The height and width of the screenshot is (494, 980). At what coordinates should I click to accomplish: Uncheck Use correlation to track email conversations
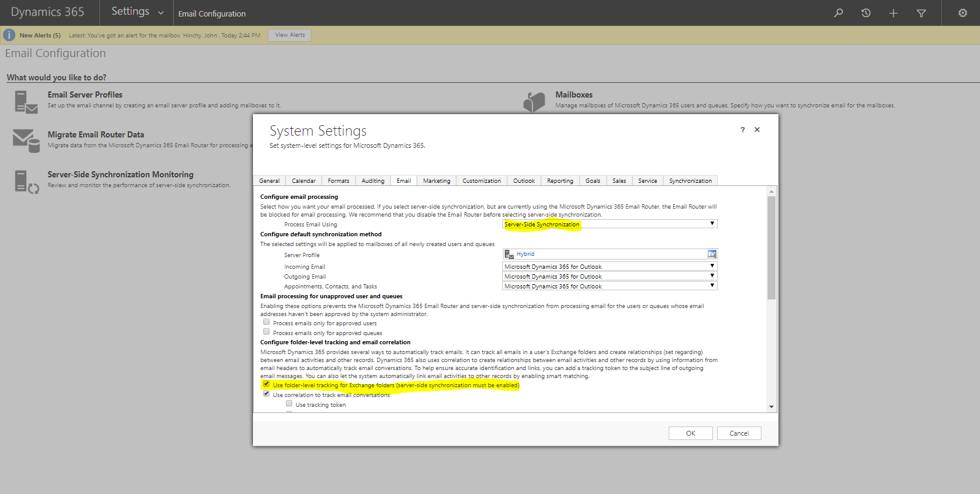coord(266,394)
